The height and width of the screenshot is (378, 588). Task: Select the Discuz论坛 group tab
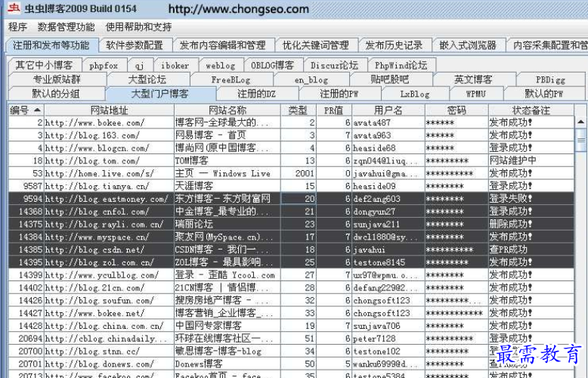(x=335, y=65)
